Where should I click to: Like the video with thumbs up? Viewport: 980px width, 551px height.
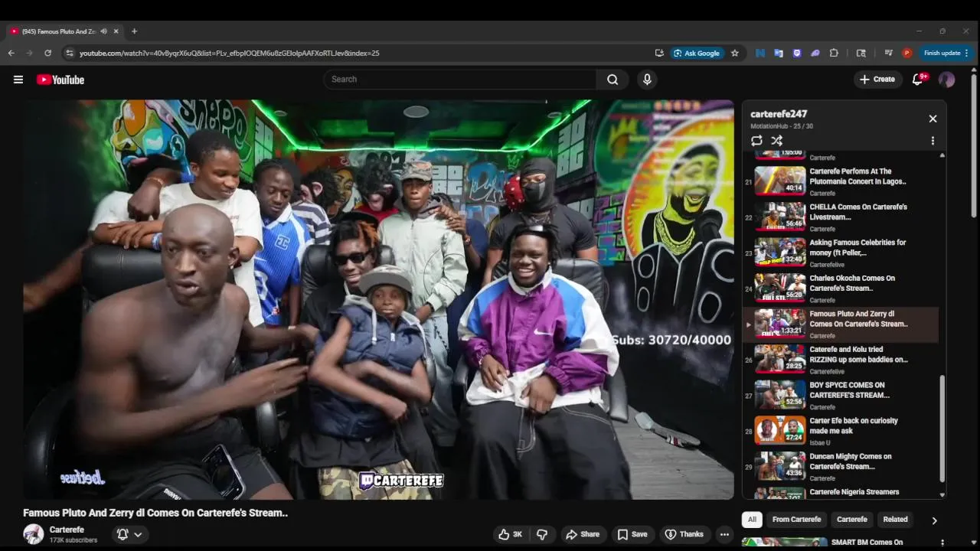pyautogui.click(x=511, y=534)
